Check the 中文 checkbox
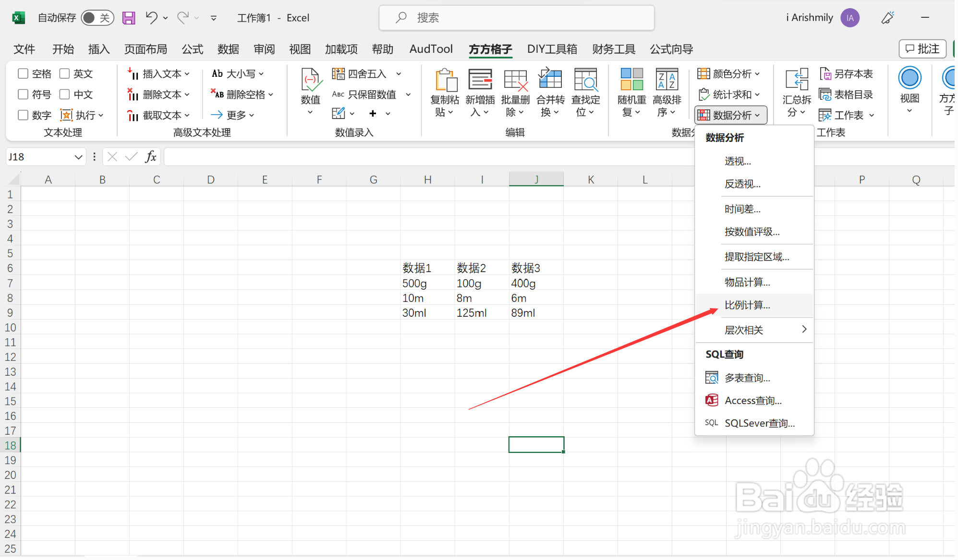Screen dimensions: 958x560 pos(64,94)
